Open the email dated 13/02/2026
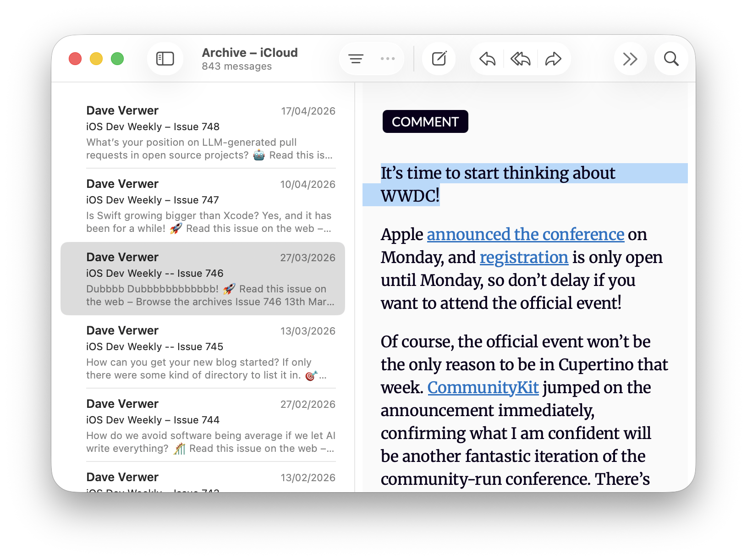 click(x=203, y=478)
